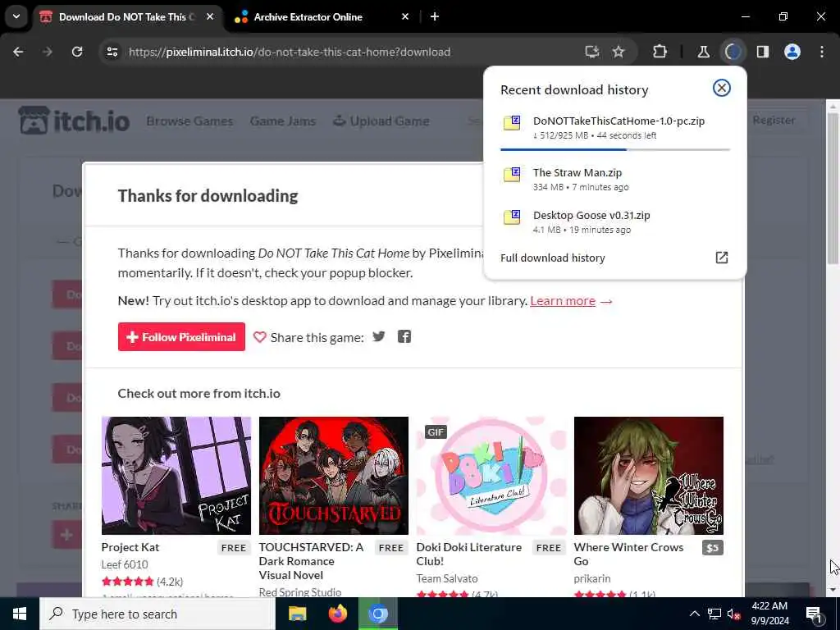Screen dimensions: 840x630
Task: Expand the tab search dropdown arrow
Action: click(x=16, y=16)
